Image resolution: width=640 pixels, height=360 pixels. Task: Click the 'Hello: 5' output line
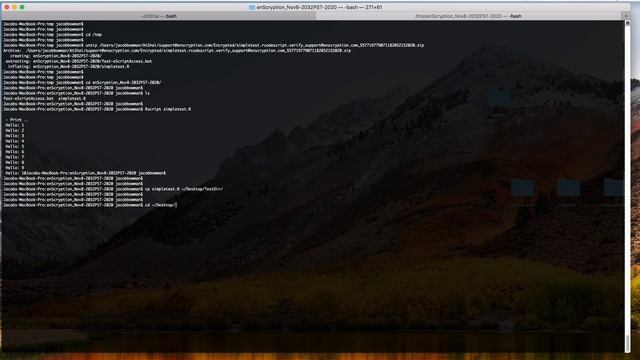tap(15, 146)
